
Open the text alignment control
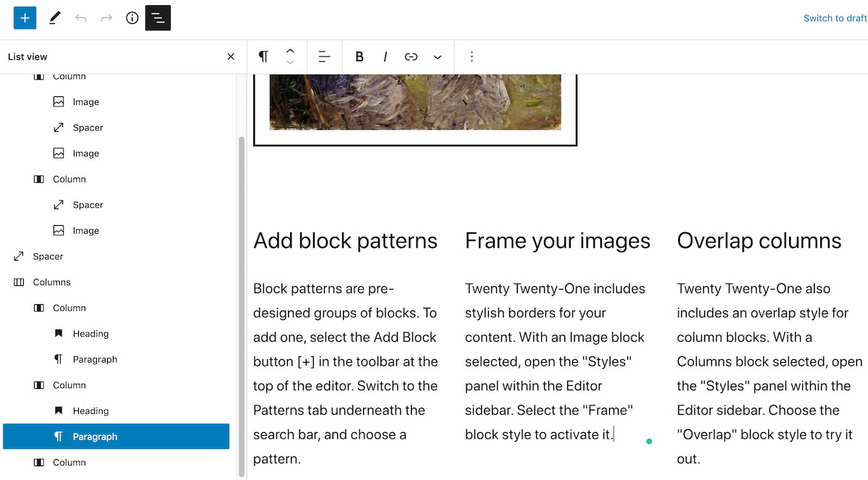pos(324,56)
